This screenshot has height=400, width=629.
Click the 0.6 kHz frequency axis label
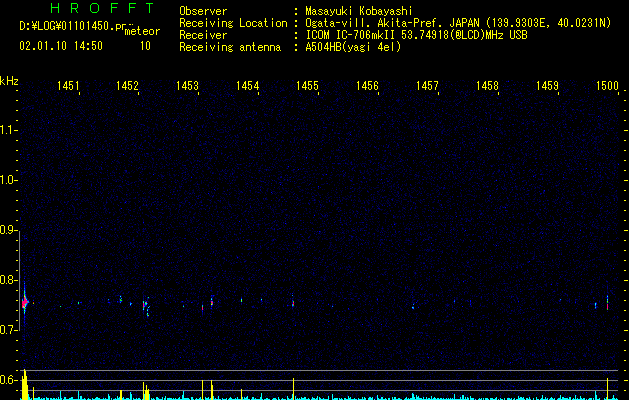8,380
